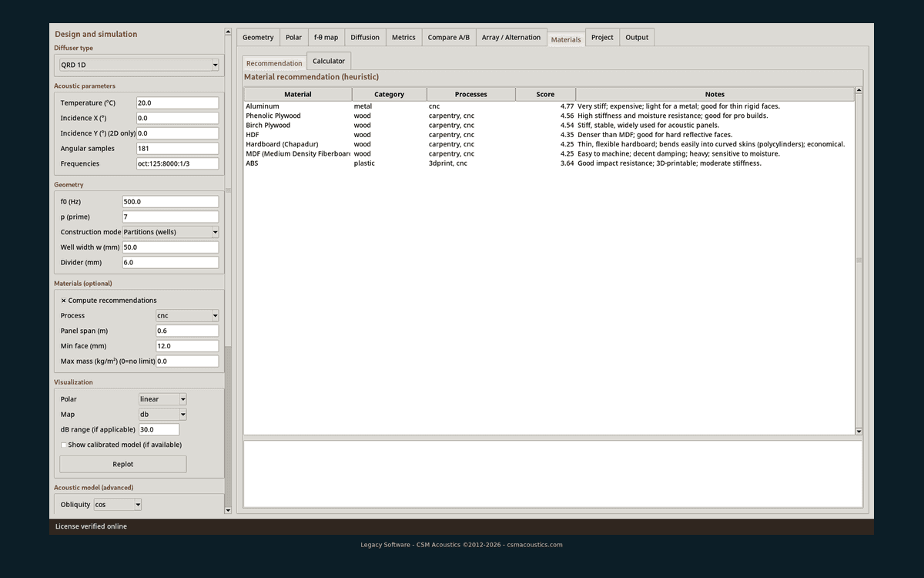Viewport: 924px width, 578px height.
Task: Open the Construction mode dropdown
Action: [171, 232]
